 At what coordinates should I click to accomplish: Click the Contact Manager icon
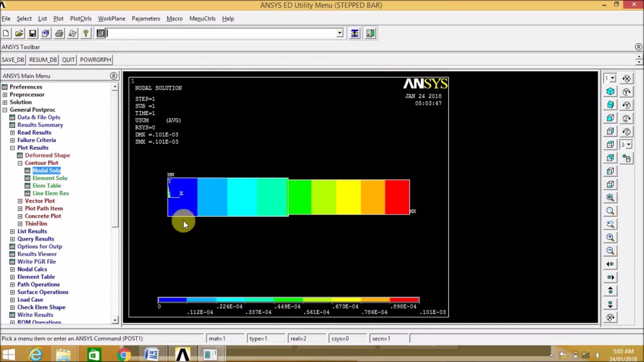[x=371, y=33]
